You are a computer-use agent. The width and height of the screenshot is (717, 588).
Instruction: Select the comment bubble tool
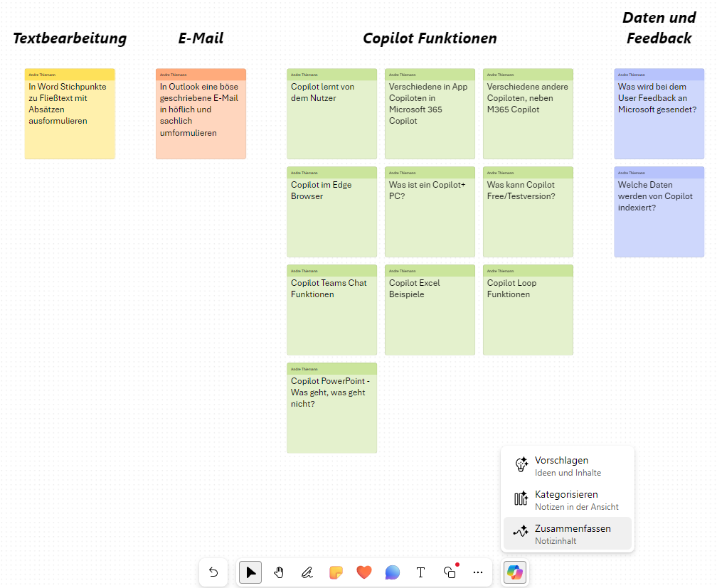pyautogui.click(x=392, y=572)
